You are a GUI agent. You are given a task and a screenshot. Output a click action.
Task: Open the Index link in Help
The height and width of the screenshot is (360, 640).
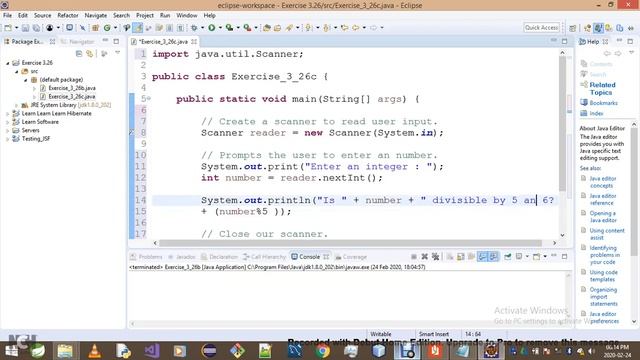point(596,113)
